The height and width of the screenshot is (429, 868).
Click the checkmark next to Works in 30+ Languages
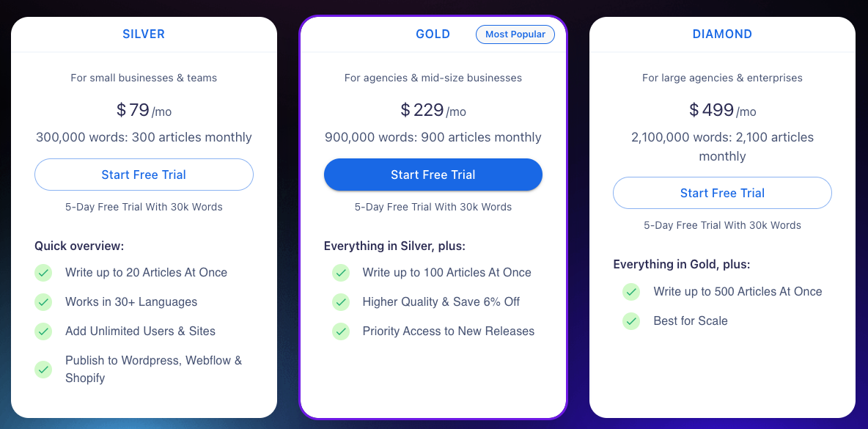(x=43, y=302)
